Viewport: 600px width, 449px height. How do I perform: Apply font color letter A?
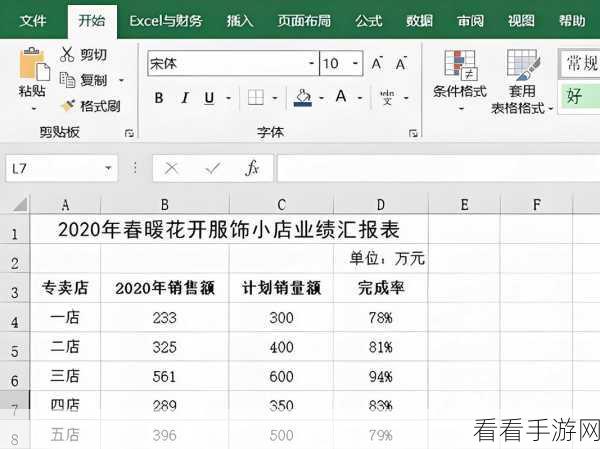(341, 96)
